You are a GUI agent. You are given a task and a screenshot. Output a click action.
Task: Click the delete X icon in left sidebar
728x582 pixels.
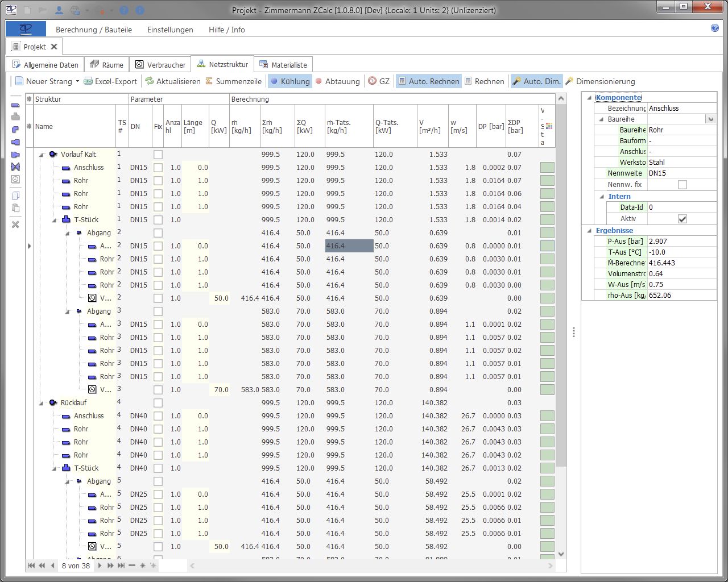pos(15,225)
